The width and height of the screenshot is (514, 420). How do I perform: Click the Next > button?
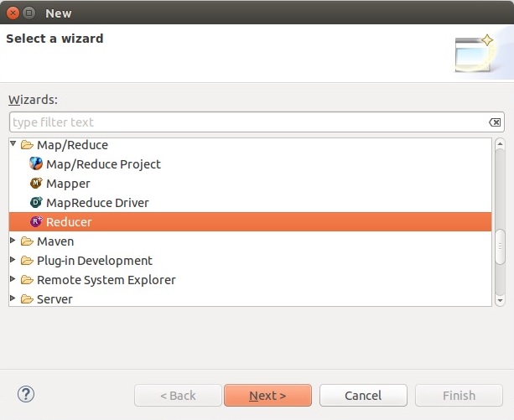pyautogui.click(x=267, y=396)
